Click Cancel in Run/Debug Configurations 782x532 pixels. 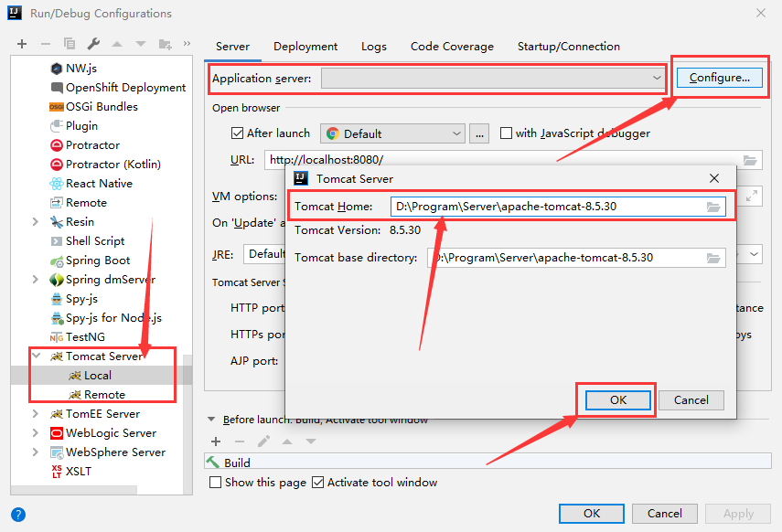[664, 514]
